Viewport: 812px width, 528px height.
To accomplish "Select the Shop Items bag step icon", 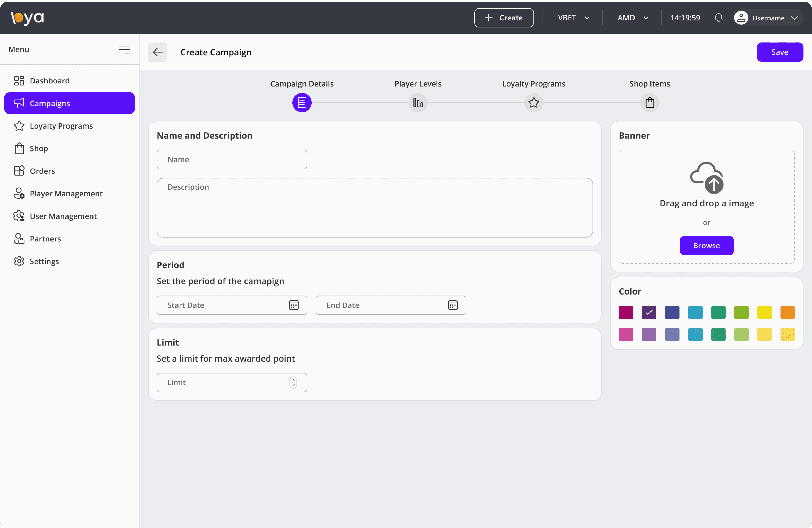I will (x=650, y=103).
